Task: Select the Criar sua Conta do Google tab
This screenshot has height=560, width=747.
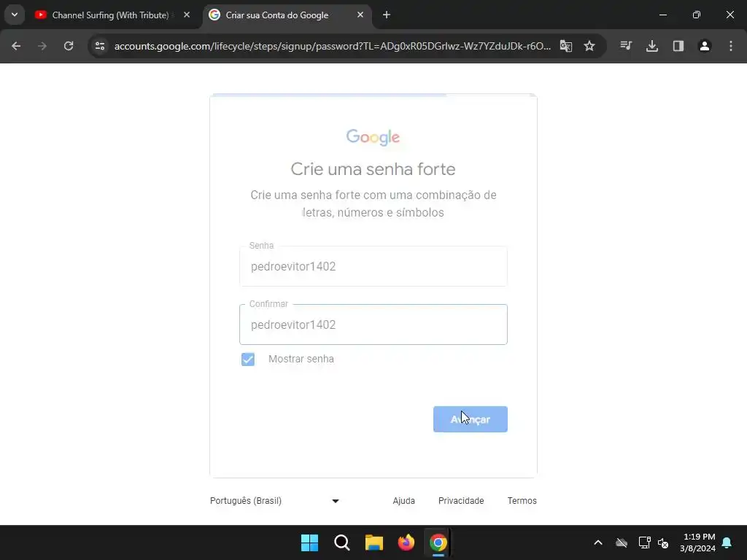Action: point(286,15)
